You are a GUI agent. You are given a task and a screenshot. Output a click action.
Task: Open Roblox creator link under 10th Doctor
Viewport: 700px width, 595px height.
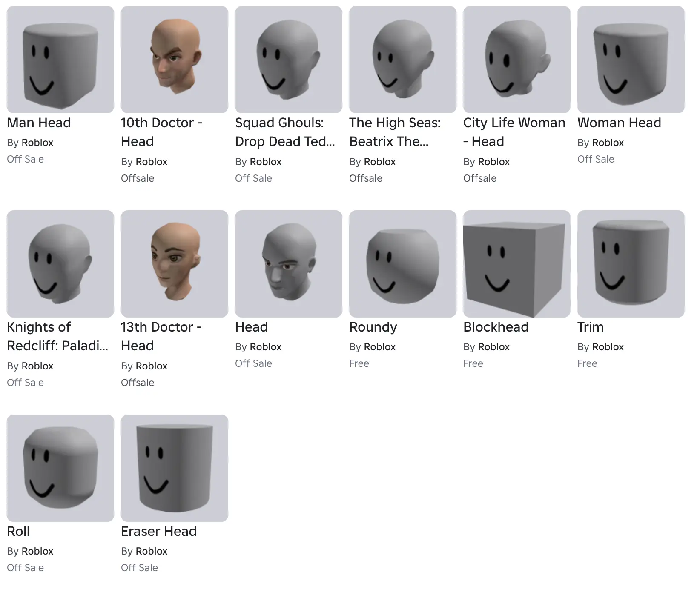pos(152,162)
